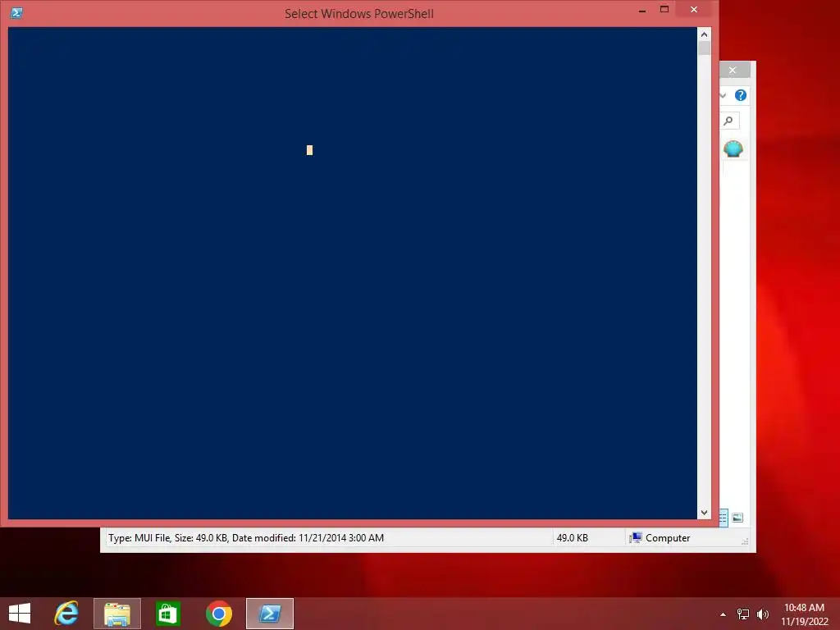Open File Explorer from taskbar
840x630 pixels.
(x=117, y=614)
